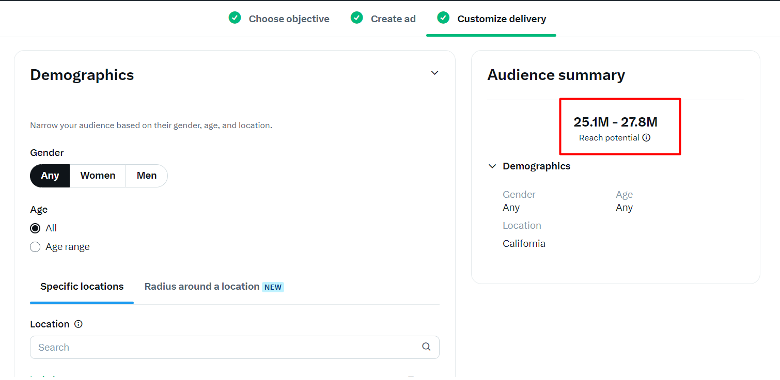Click the Location info icon

(x=78, y=324)
